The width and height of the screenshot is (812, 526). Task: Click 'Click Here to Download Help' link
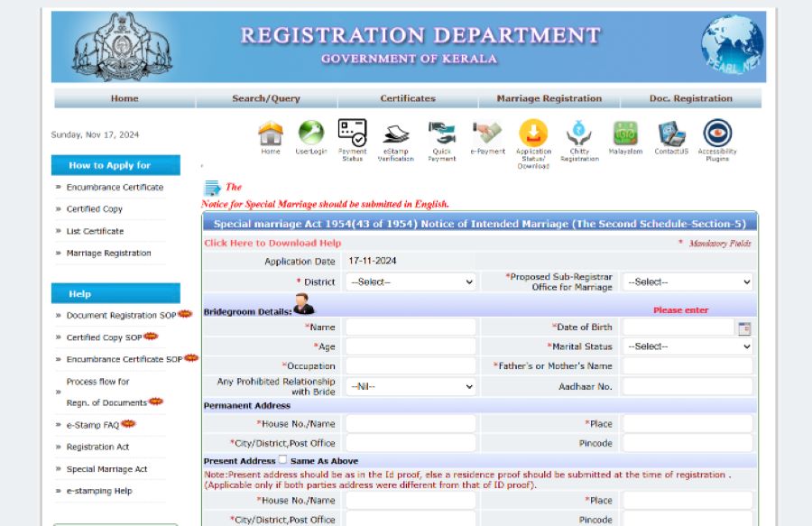point(272,243)
